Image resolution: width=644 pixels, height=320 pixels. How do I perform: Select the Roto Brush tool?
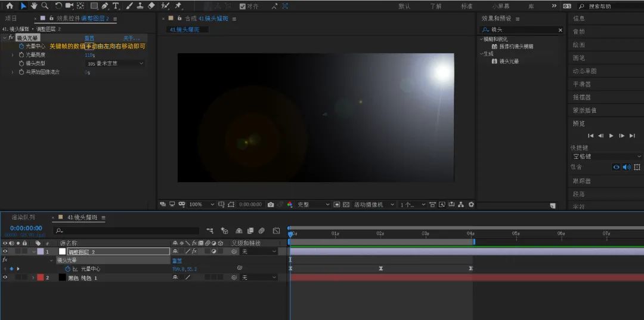point(165,6)
